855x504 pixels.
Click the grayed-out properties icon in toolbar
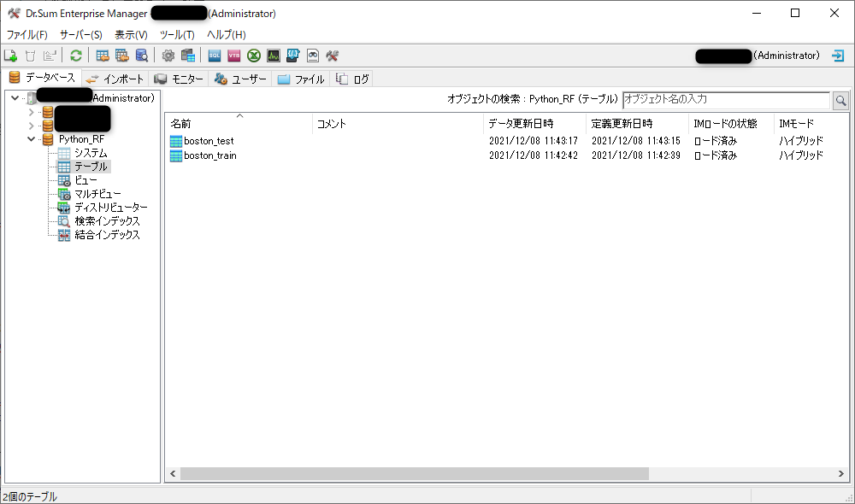pyautogui.click(x=50, y=56)
